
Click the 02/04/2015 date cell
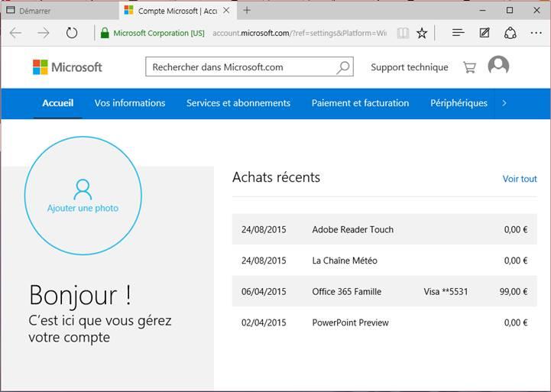264,322
